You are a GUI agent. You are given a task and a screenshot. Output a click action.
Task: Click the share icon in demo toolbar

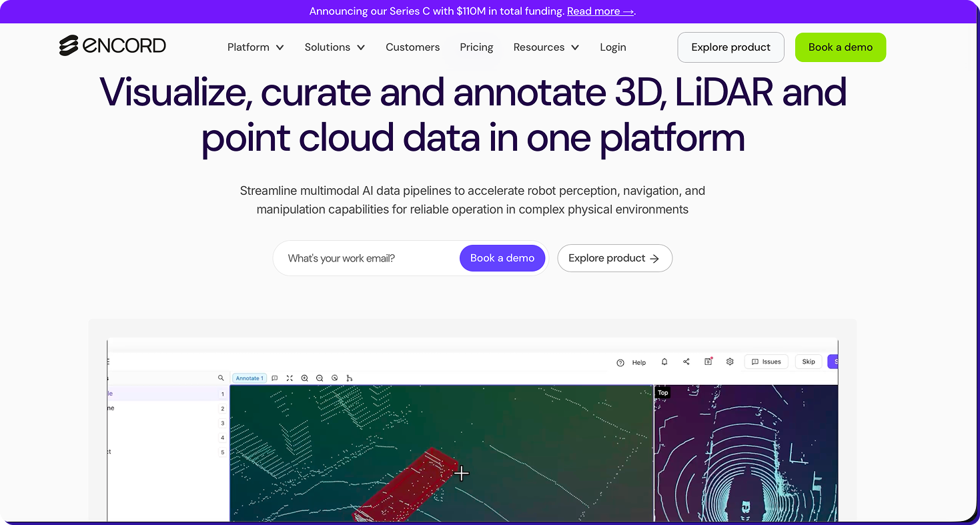coord(686,362)
